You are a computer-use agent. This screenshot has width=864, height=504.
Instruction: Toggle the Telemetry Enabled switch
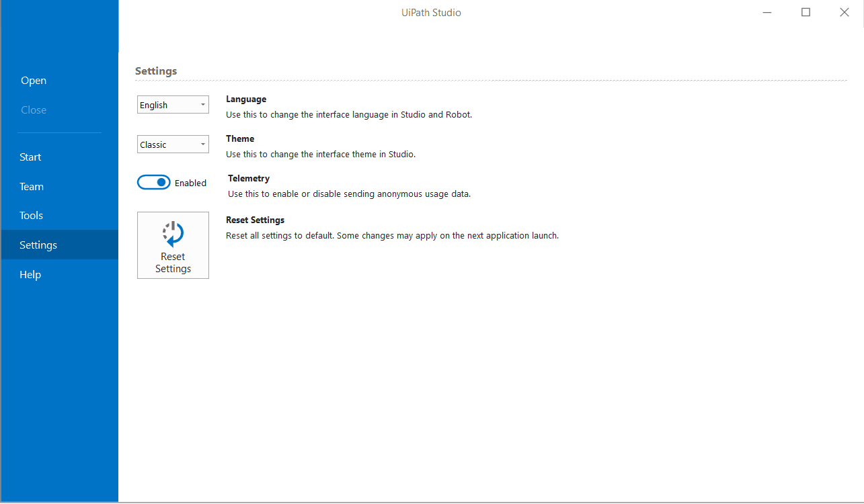(x=154, y=183)
